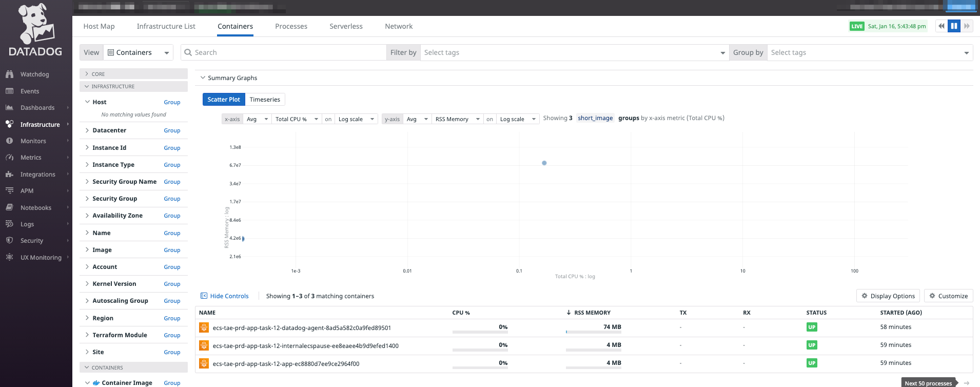Open ecs-tae-prd-app-task-12-app-ec8880d7ee9ce2964f00 row
Screen dimensions: 980x387
(584, 363)
